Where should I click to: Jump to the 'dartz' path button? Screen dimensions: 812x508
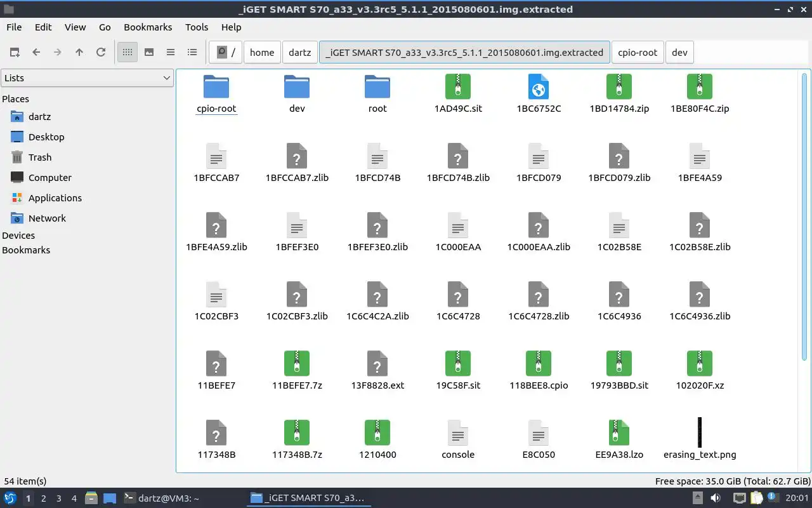point(299,53)
